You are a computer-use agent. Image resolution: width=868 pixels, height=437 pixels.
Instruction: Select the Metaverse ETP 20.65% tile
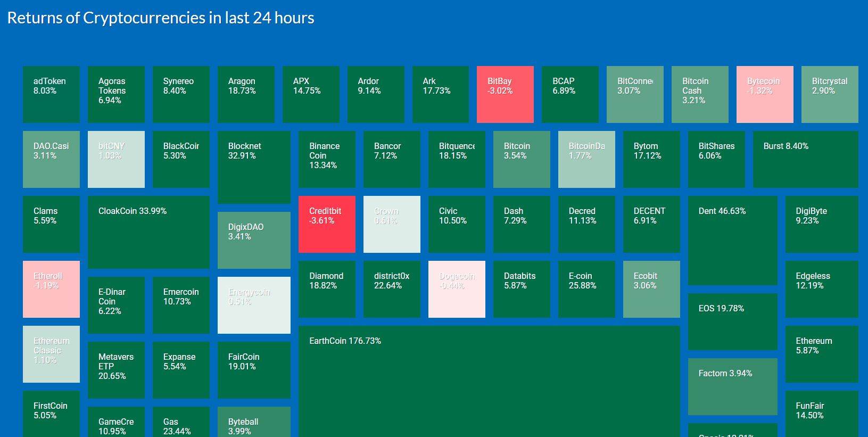pyautogui.click(x=116, y=370)
